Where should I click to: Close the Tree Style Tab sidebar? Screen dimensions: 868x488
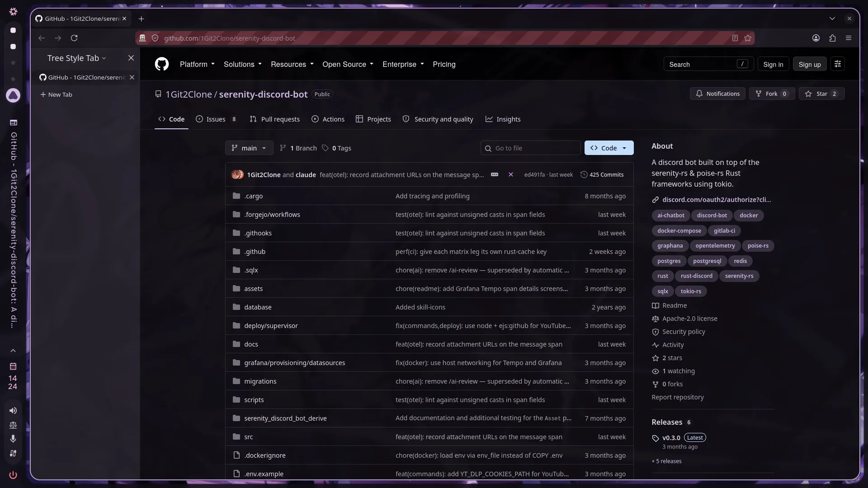[131, 58]
